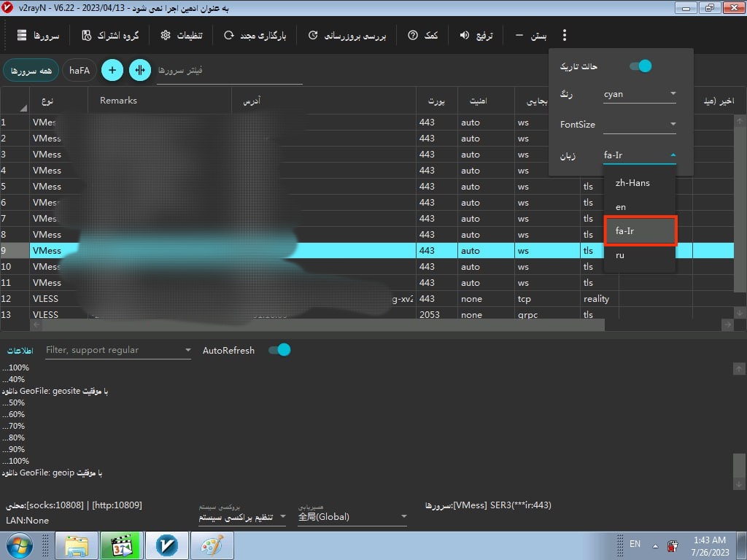Viewport: 747px width, 560px height.
Task: Click the check for updates icon
Action: 313,35
